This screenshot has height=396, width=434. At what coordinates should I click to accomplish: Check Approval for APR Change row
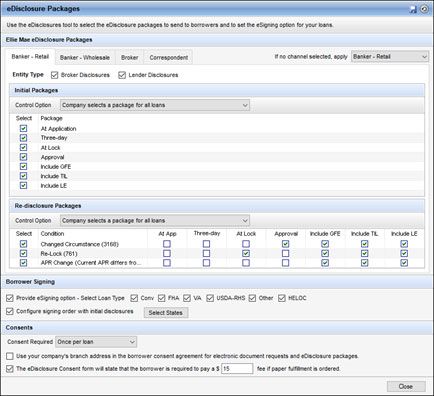tap(285, 263)
